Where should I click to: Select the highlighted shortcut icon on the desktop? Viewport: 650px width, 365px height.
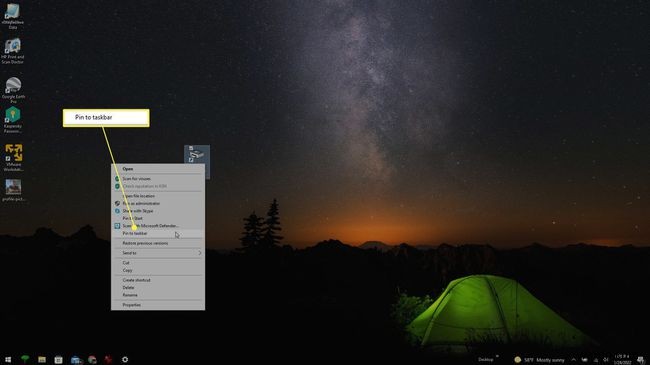pos(196,155)
